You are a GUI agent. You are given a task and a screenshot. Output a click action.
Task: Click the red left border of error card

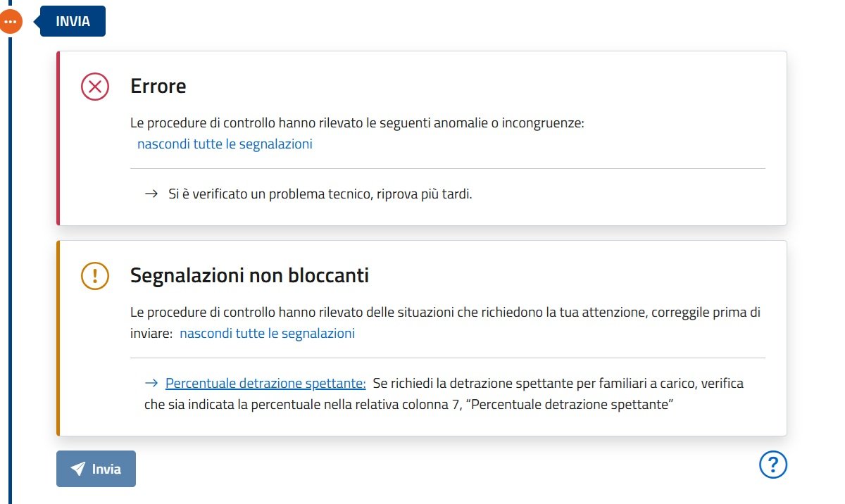click(58, 138)
